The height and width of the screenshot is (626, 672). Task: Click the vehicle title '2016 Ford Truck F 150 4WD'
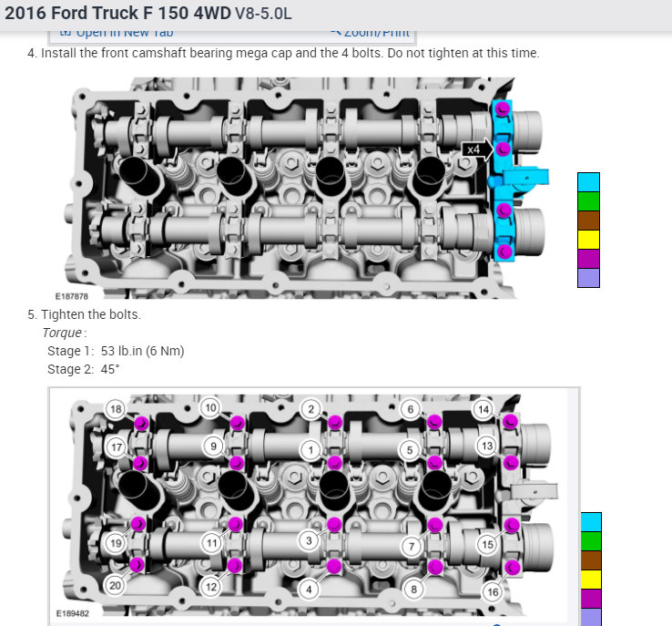click(x=117, y=13)
